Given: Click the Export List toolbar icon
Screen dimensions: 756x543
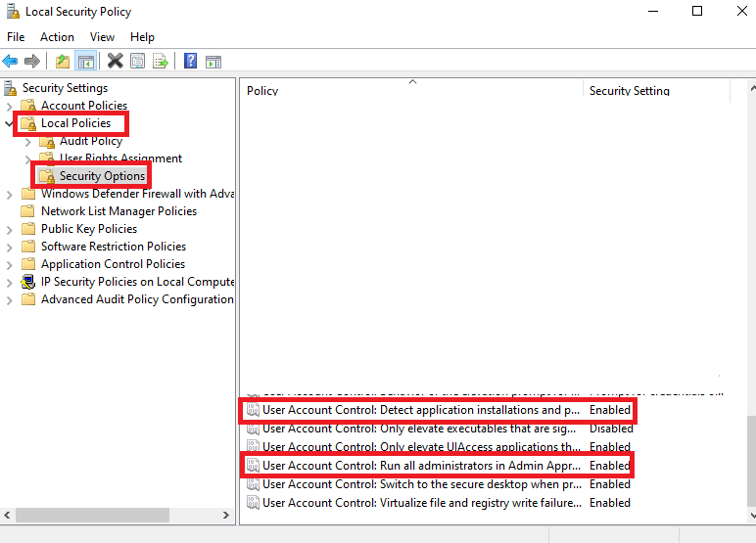Looking at the screenshot, I should (160, 62).
